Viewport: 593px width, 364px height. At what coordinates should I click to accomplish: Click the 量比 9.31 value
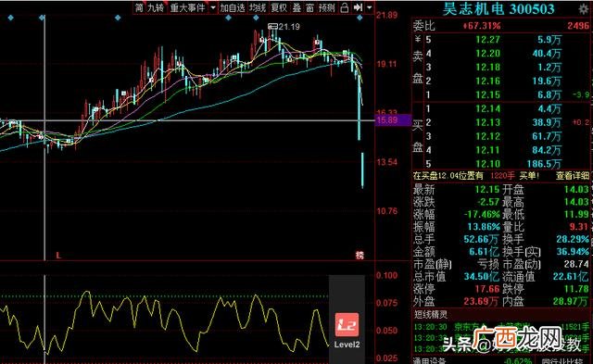coord(579,227)
